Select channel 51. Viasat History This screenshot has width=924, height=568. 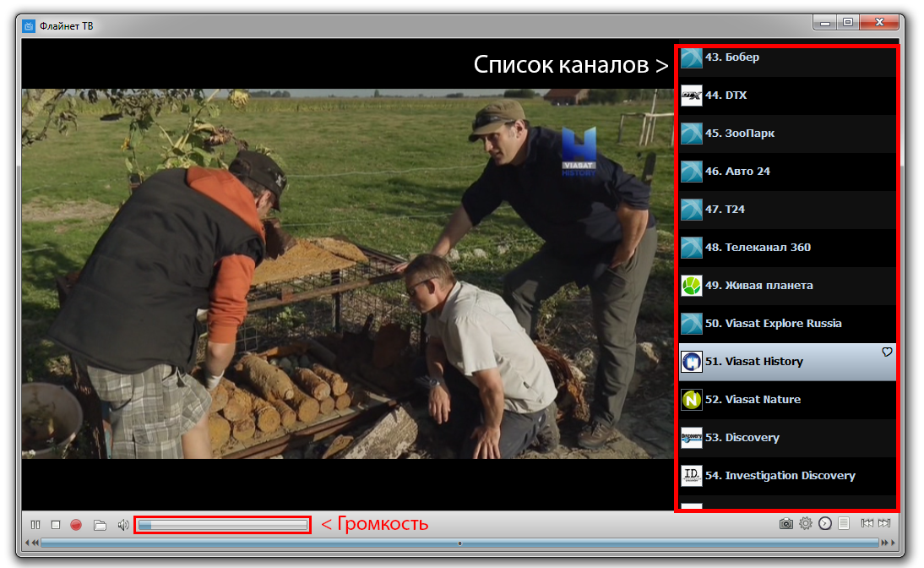click(787, 362)
